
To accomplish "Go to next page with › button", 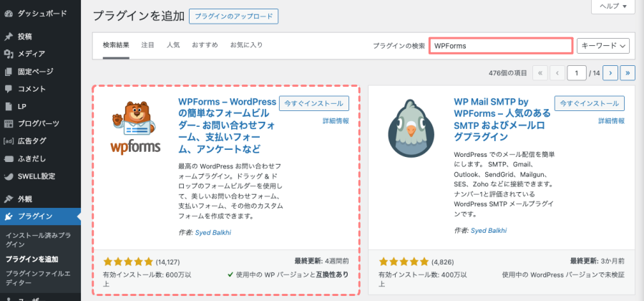I will [x=610, y=73].
